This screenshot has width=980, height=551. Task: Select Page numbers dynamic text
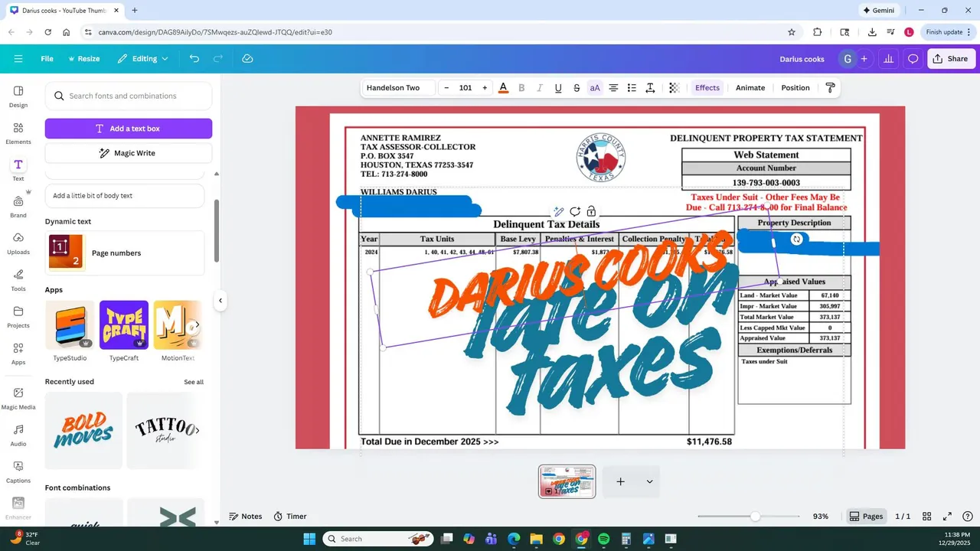click(x=125, y=253)
